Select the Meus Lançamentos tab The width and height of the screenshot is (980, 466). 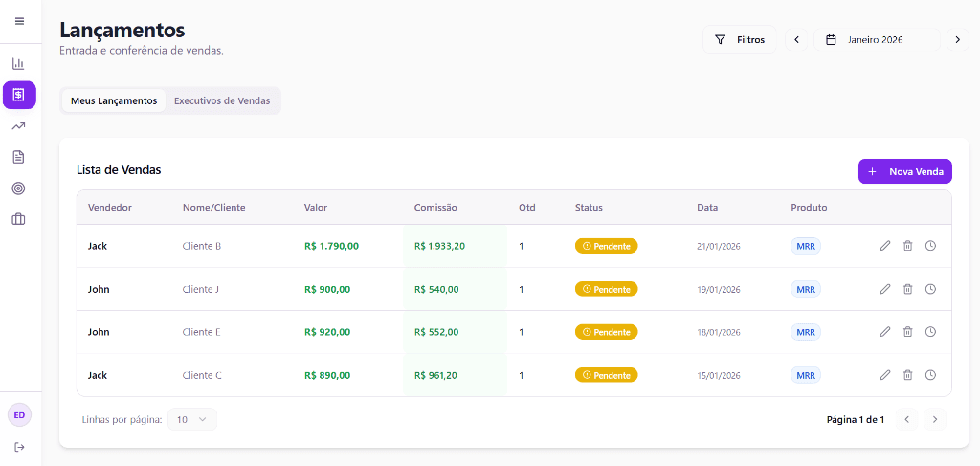[114, 100]
